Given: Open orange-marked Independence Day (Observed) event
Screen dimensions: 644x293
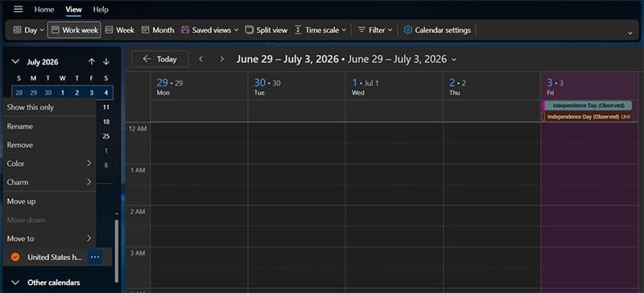Looking at the screenshot, I should pyautogui.click(x=587, y=117).
